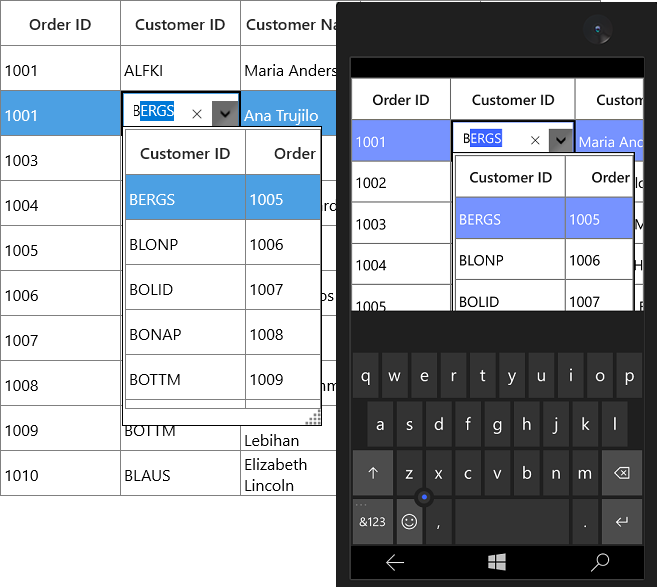The image size is (657, 587).
Task: Click Order ID 1010 cell in desktop grid
Action: coord(60,473)
